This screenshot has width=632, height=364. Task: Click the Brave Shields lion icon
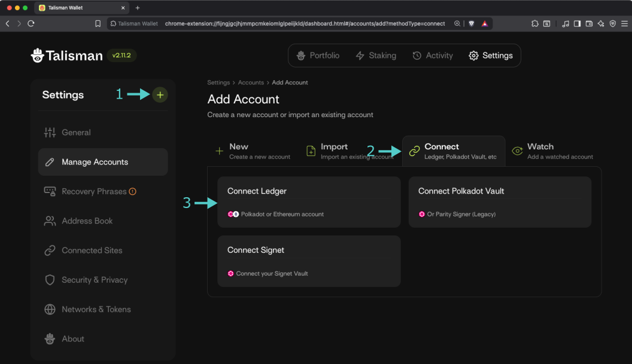click(x=472, y=24)
